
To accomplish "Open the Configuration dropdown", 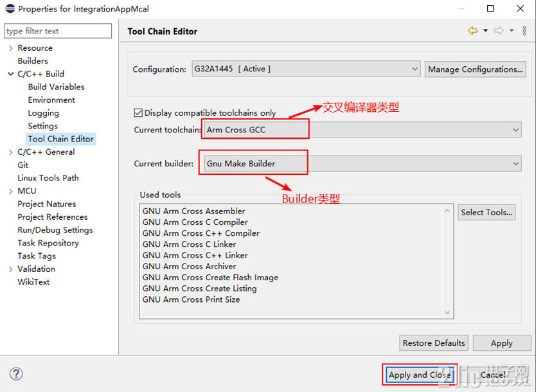I will pyautogui.click(x=306, y=69).
